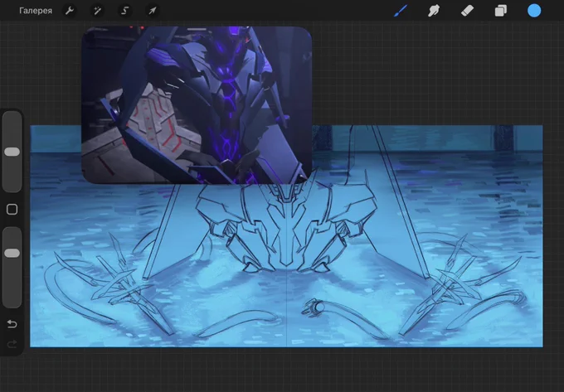Tap the brush opacity slider handle
Viewport: 564px width, 392px height.
(12, 254)
